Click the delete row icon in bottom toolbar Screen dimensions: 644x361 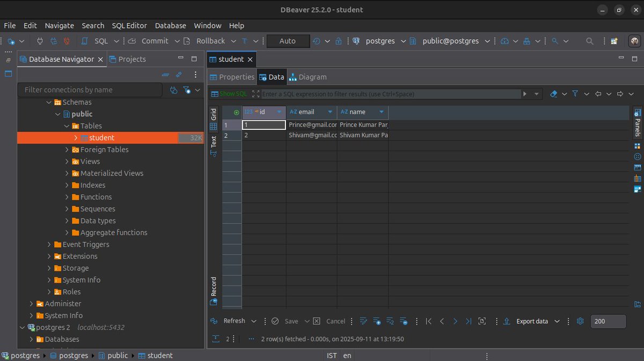404,321
